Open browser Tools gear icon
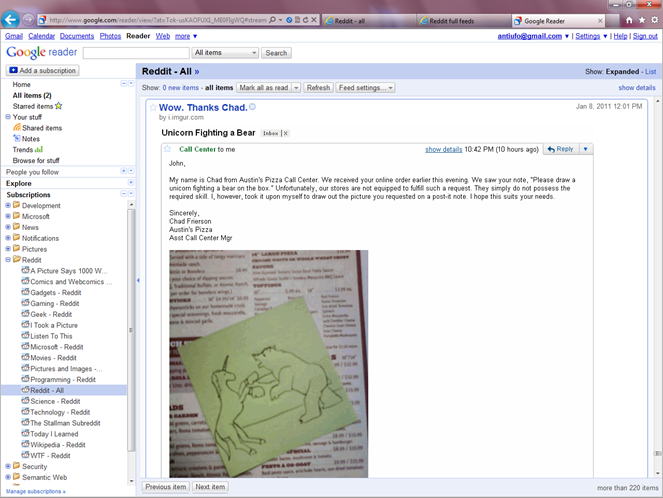 655,20
